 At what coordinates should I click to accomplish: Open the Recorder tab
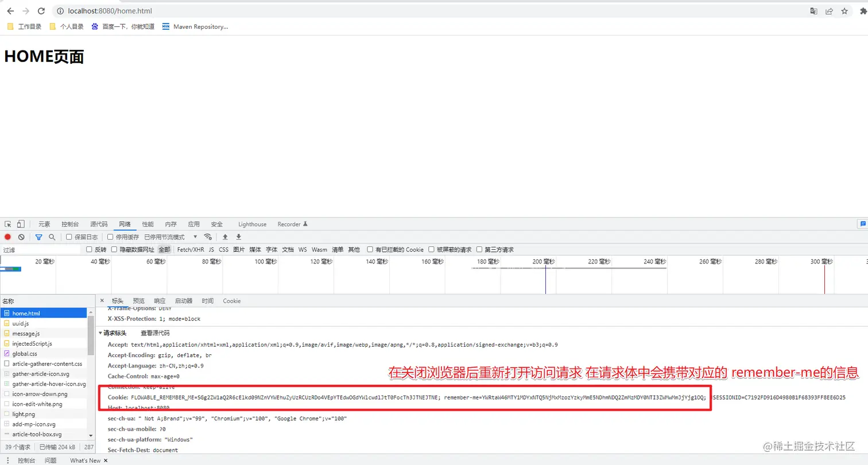point(293,224)
